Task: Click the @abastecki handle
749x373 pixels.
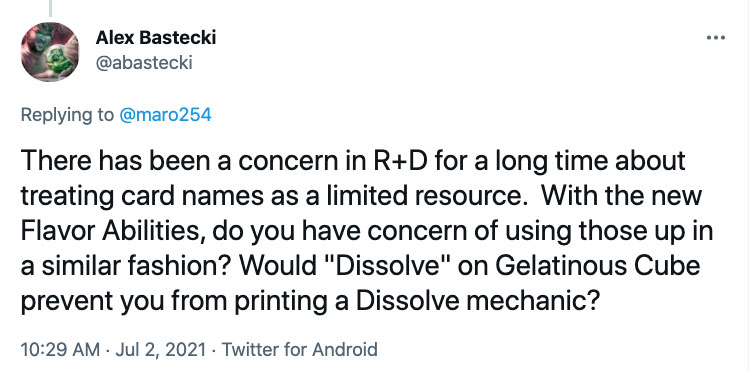Action: point(144,63)
